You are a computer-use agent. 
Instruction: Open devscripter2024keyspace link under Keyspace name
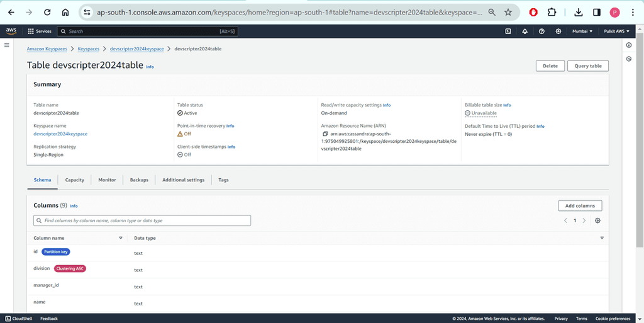60,134
